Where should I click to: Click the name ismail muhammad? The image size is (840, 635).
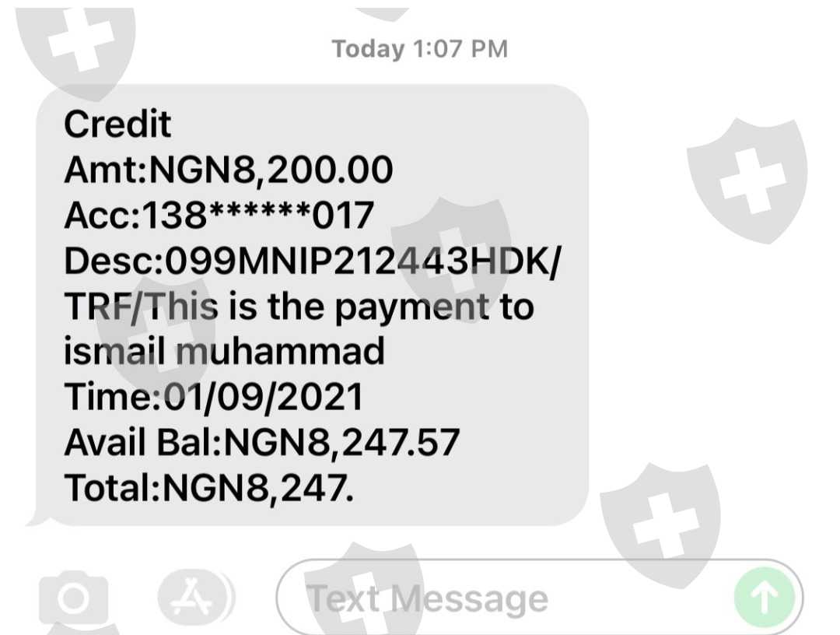tap(224, 352)
